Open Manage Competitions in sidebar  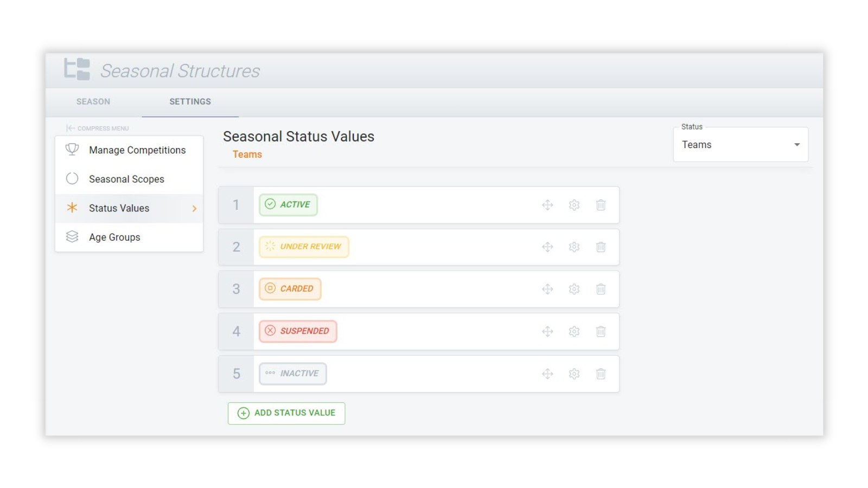point(137,150)
